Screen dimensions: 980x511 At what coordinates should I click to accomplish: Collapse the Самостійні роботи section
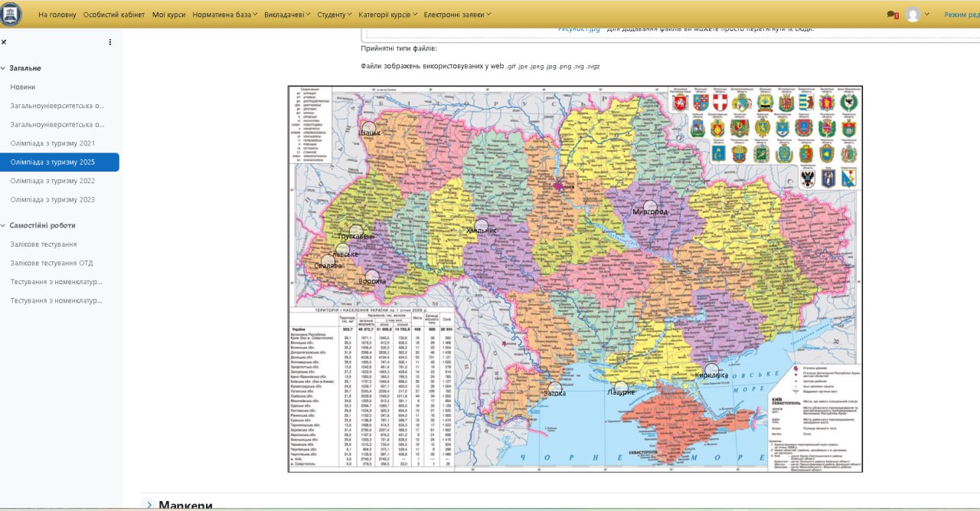(x=3, y=225)
